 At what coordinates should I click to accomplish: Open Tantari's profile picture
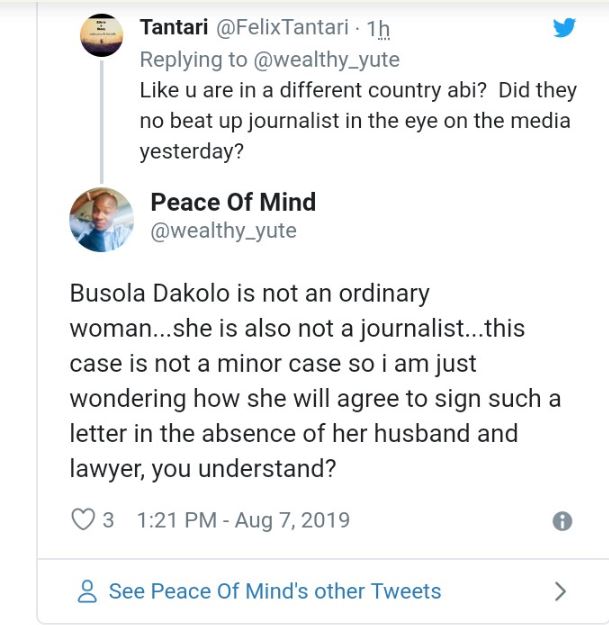[x=101, y=36]
